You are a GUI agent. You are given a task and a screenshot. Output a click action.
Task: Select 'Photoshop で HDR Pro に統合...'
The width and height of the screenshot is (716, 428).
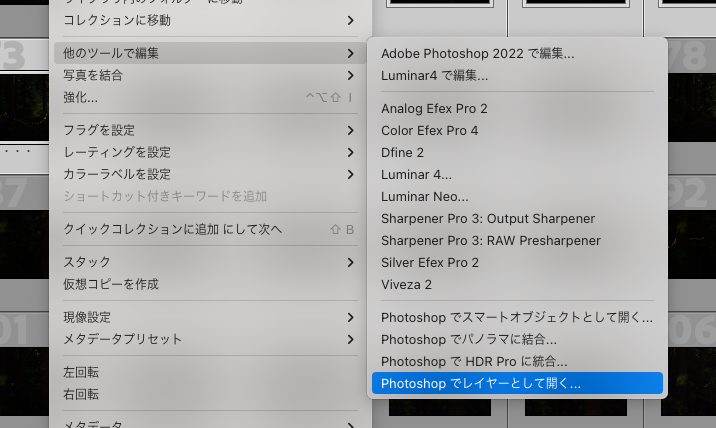coord(474,361)
